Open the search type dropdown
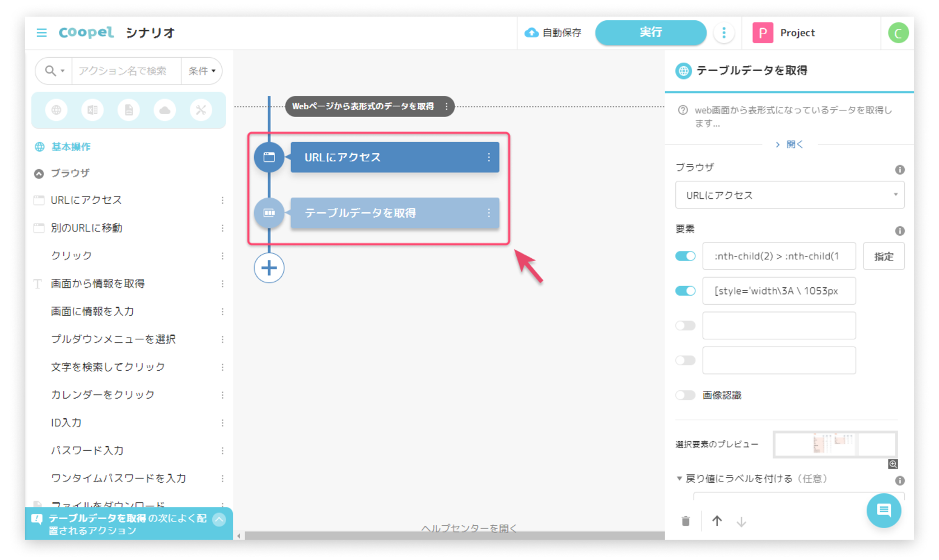 [54, 71]
